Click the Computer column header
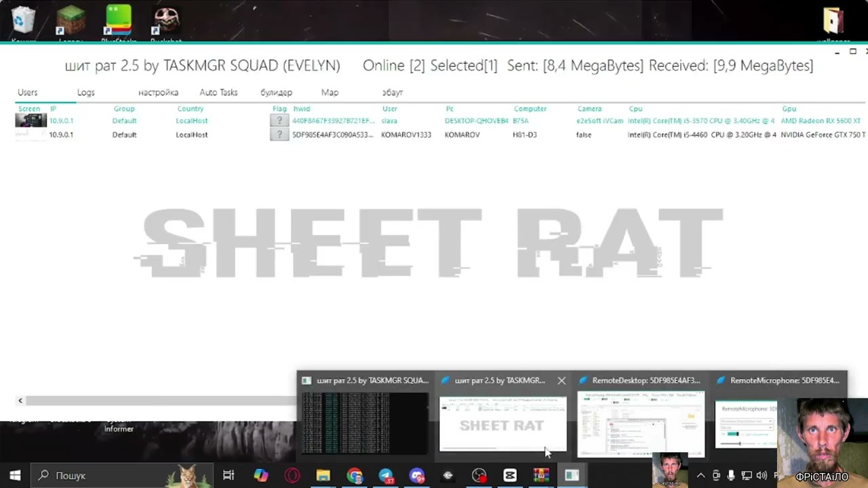This screenshot has height=488, width=868. [530, 108]
